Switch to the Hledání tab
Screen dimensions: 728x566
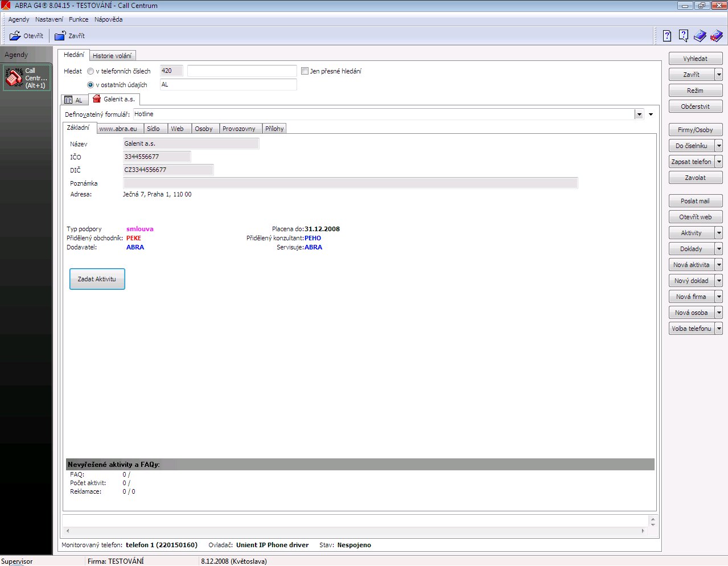click(74, 55)
